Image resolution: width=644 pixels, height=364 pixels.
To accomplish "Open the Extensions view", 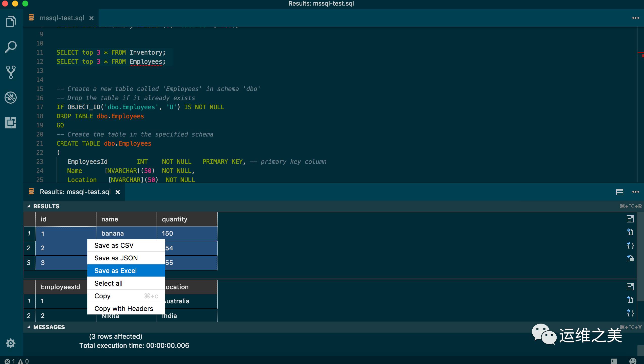I will [11, 123].
